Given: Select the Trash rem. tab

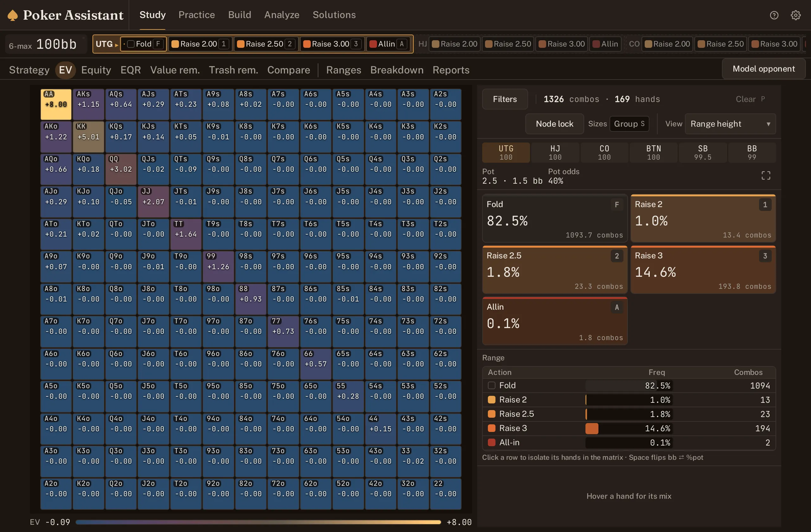Looking at the screenshot, I should (233, 70).
